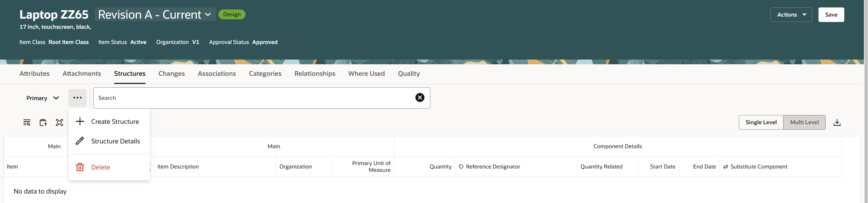Click the Active item status value
The height and width of the screenshot is (203, 868).
(x=138, y=42)
